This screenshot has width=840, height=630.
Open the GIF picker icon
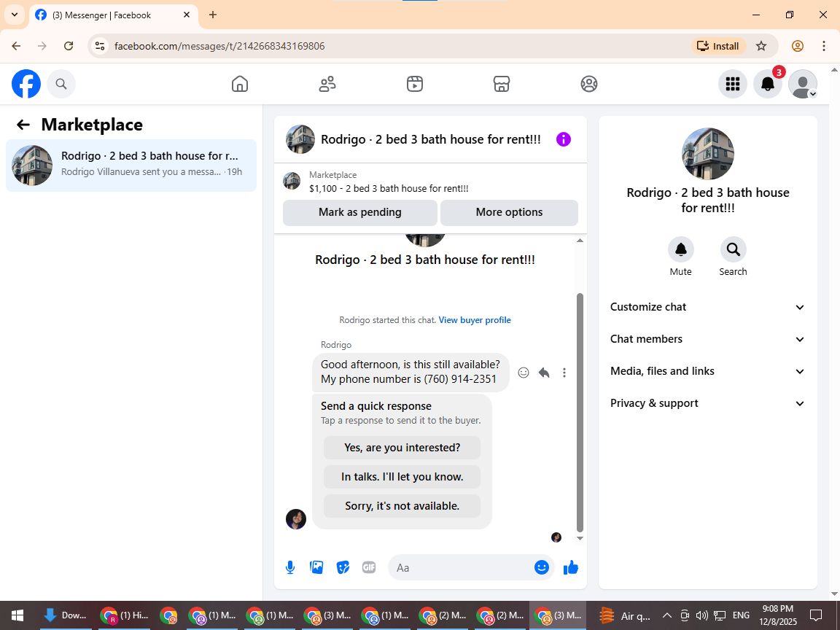pyautogui.click(x=368, y=567)
